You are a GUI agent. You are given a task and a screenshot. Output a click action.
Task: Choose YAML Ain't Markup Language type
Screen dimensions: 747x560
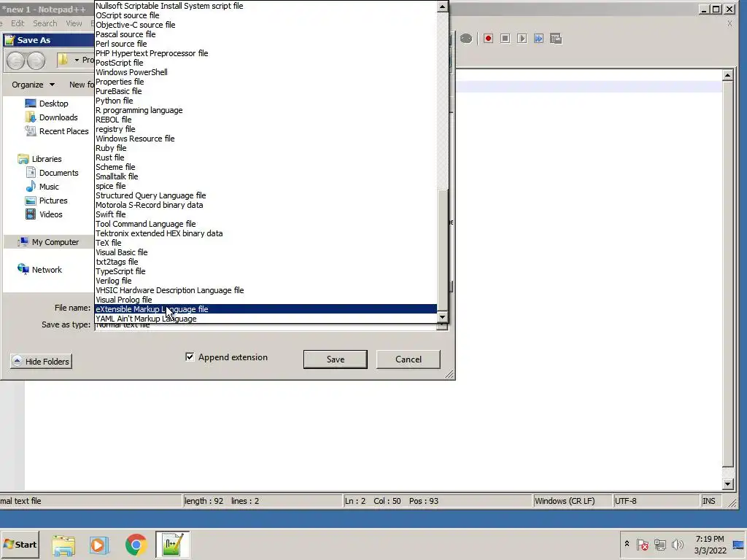266,319
